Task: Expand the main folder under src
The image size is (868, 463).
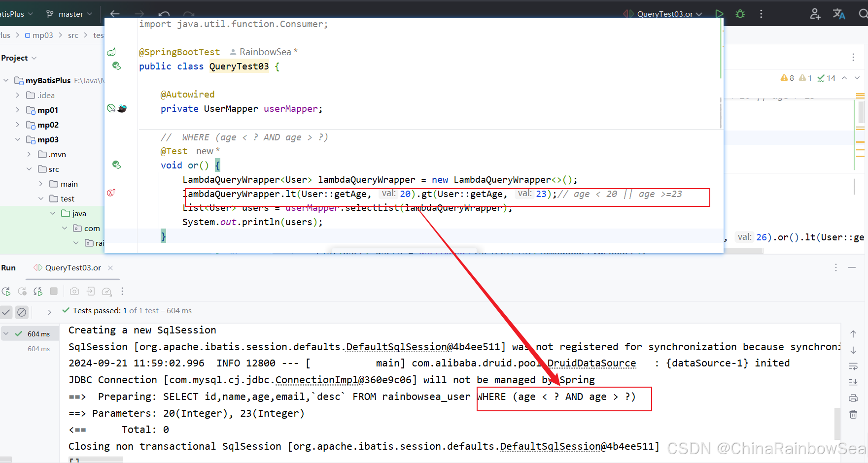Action: [x=41, y=184]
